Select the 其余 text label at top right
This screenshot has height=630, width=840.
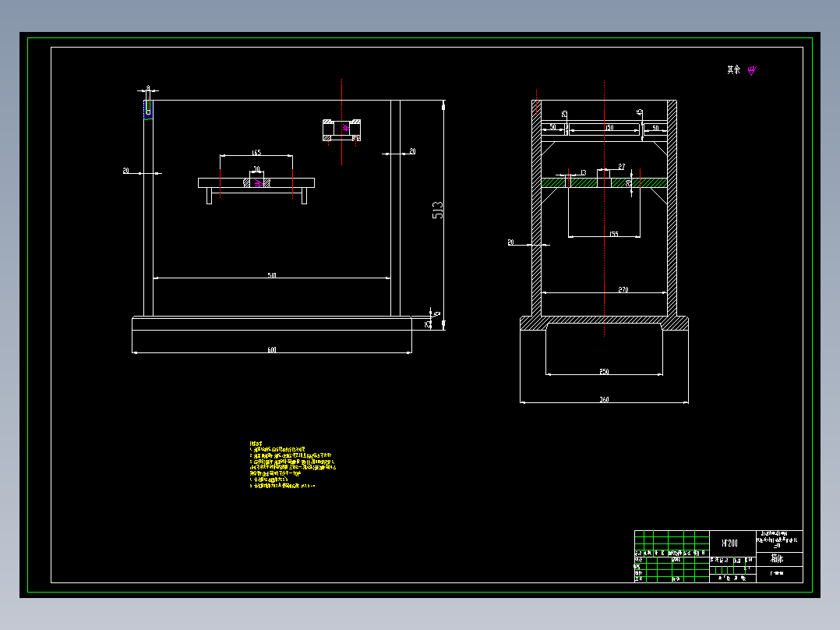[731, 68]
